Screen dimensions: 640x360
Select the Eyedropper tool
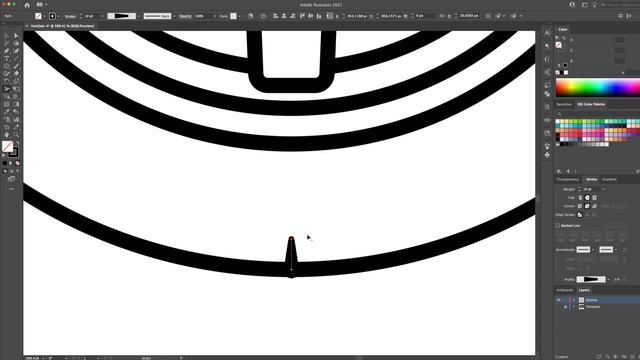(x=7, y=112)
